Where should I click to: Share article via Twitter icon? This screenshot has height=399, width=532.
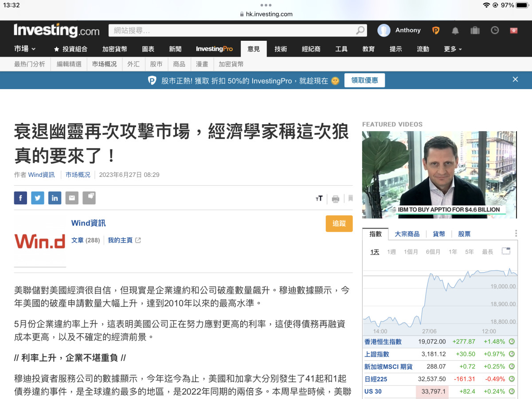click(38, 198)
